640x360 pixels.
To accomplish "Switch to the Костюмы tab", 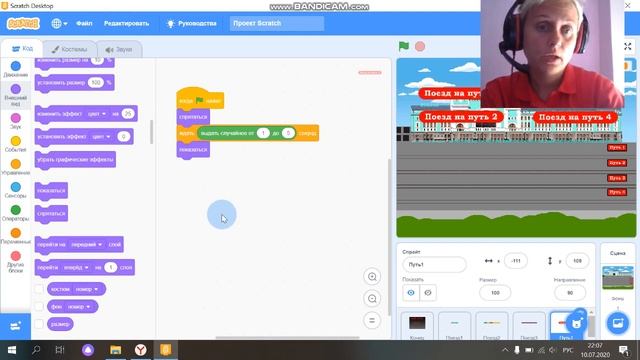I will point(69,49).
